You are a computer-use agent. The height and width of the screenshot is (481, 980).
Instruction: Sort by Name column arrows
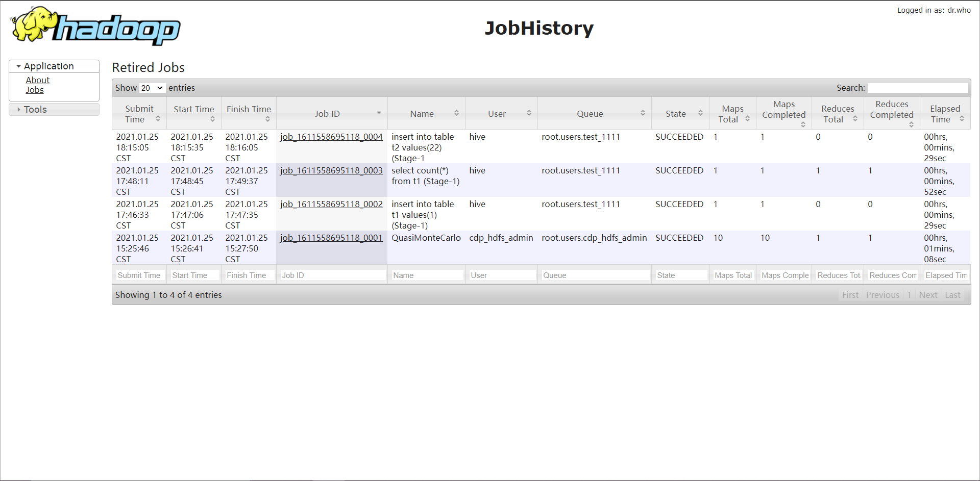pyautogui.click(x=456, y=113)
